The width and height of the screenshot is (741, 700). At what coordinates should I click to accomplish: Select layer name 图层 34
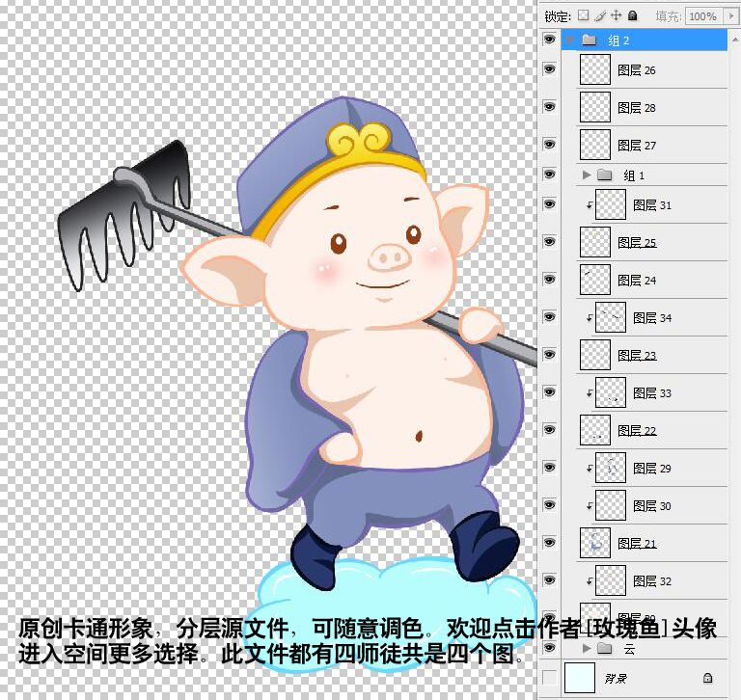click(652, 318)
